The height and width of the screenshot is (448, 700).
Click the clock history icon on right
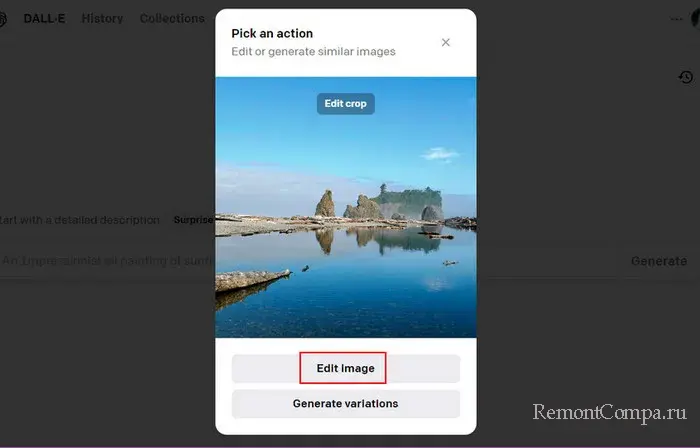point(685,77)
